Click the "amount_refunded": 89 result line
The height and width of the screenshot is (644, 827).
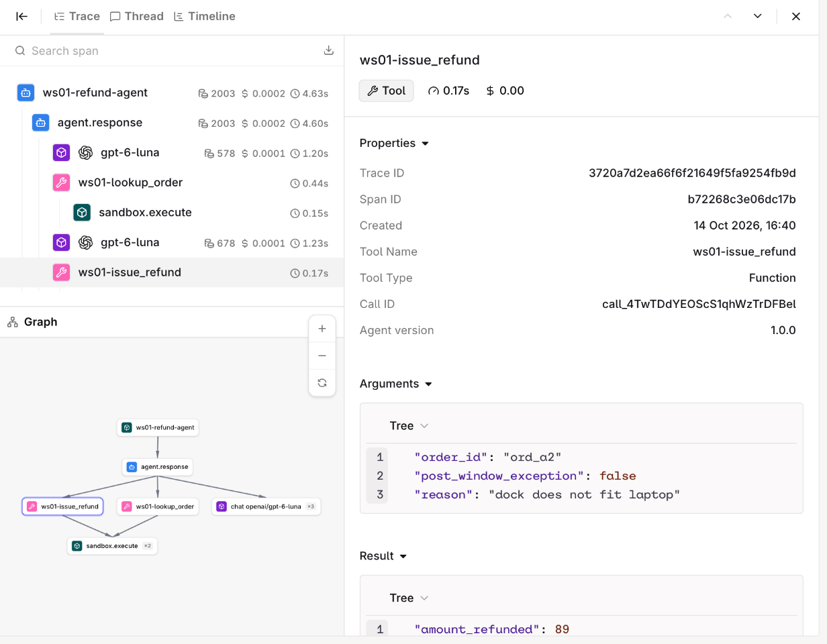click(491, 629)
